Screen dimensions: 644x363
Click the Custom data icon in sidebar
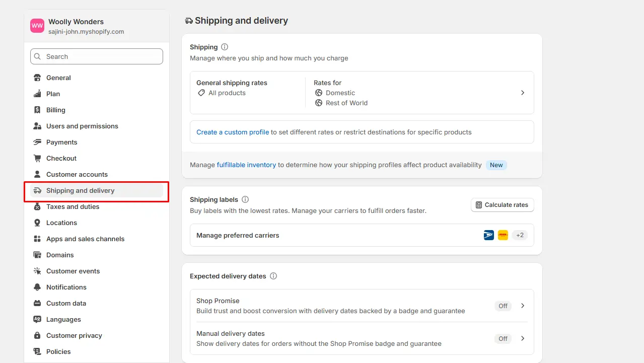[37, 303]
